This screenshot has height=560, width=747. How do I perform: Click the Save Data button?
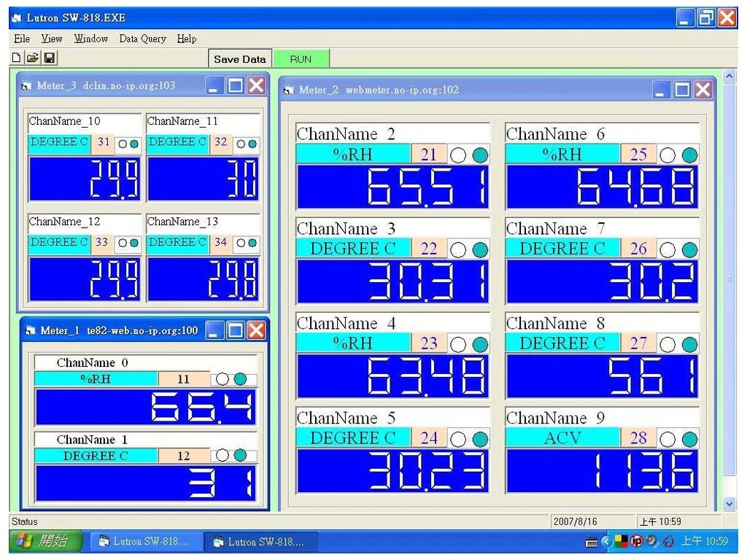240,59
